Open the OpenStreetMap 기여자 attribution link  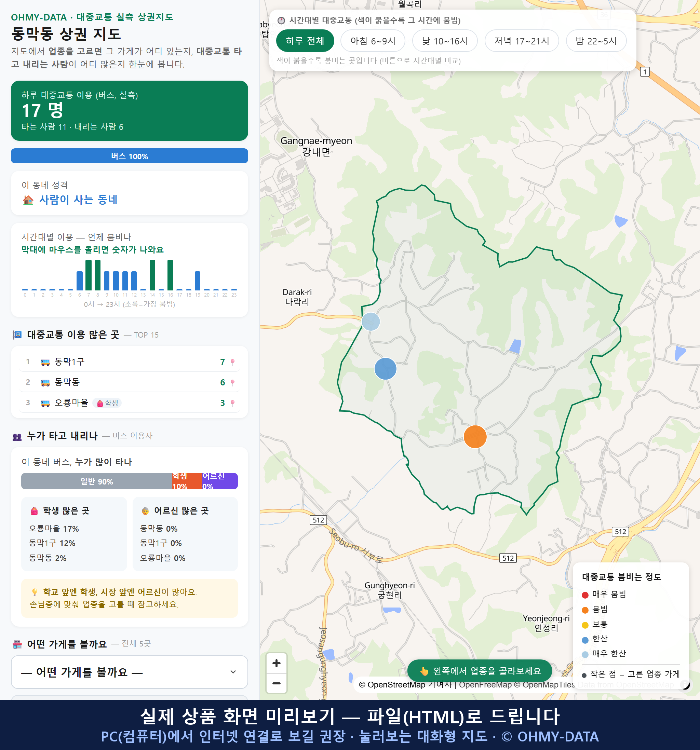[x=405, y=685]
